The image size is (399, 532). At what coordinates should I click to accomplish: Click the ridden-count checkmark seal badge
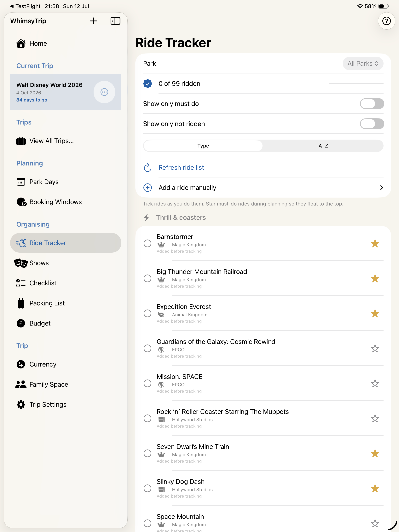[x=147, y=84]
